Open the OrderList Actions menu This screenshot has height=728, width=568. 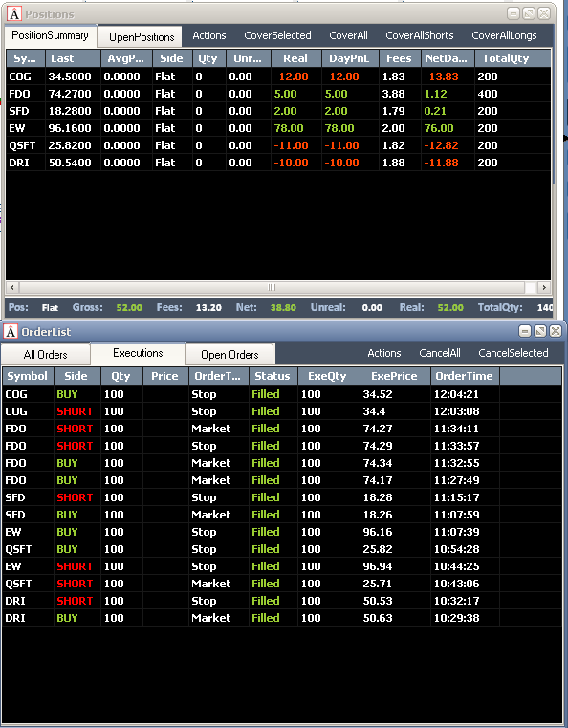coord(384,353)
